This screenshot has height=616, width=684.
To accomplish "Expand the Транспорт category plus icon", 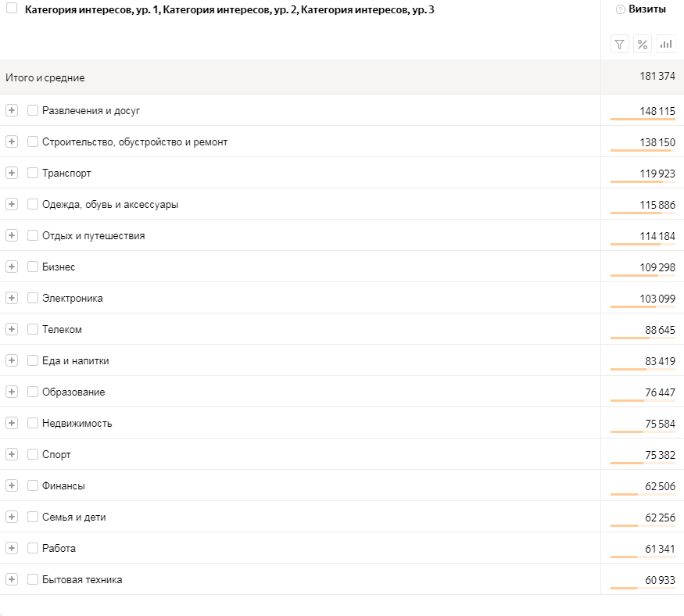I will tap(12, 173).
